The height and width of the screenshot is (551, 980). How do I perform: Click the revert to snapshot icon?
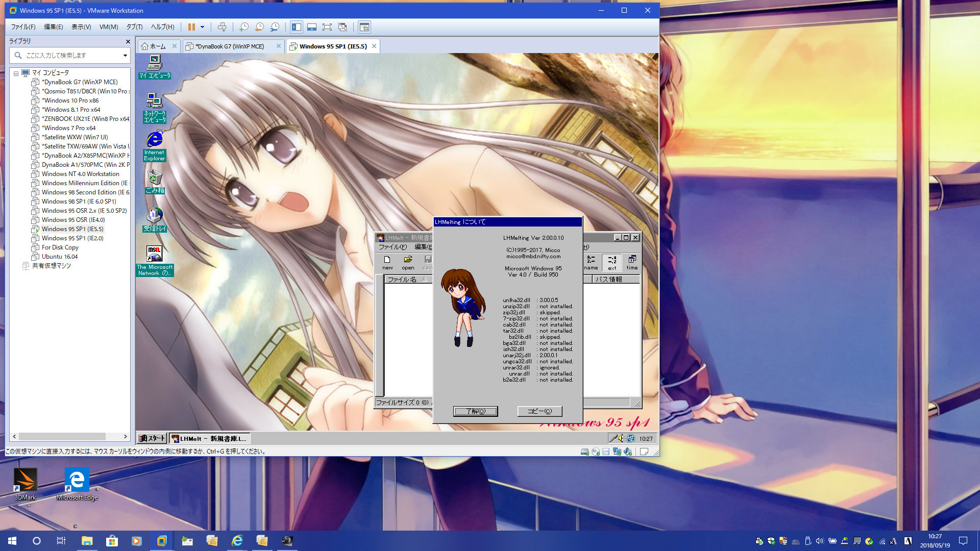click(259, 27)
